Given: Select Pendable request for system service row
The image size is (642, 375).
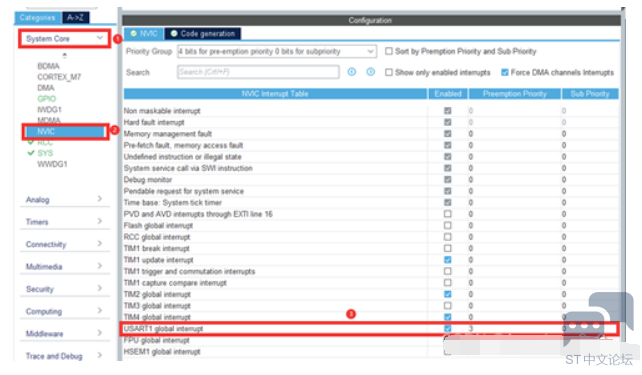Looking at the screenshot, I should 371,191.
